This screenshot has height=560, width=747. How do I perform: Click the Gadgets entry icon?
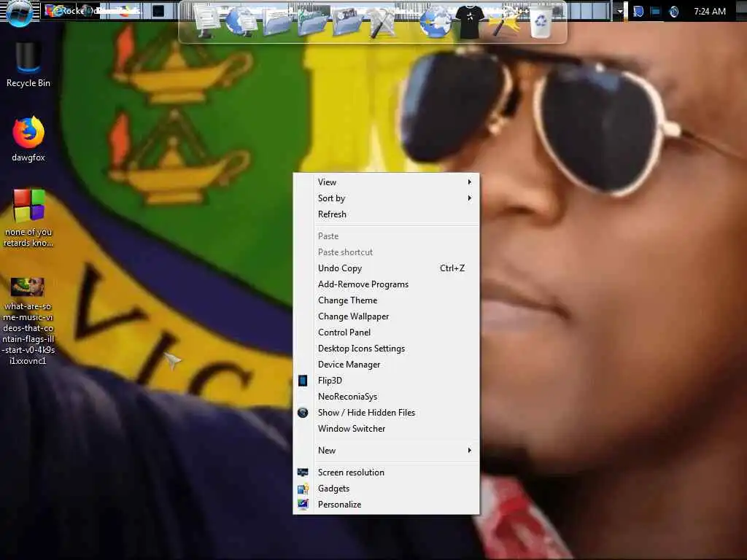point(303,489)
